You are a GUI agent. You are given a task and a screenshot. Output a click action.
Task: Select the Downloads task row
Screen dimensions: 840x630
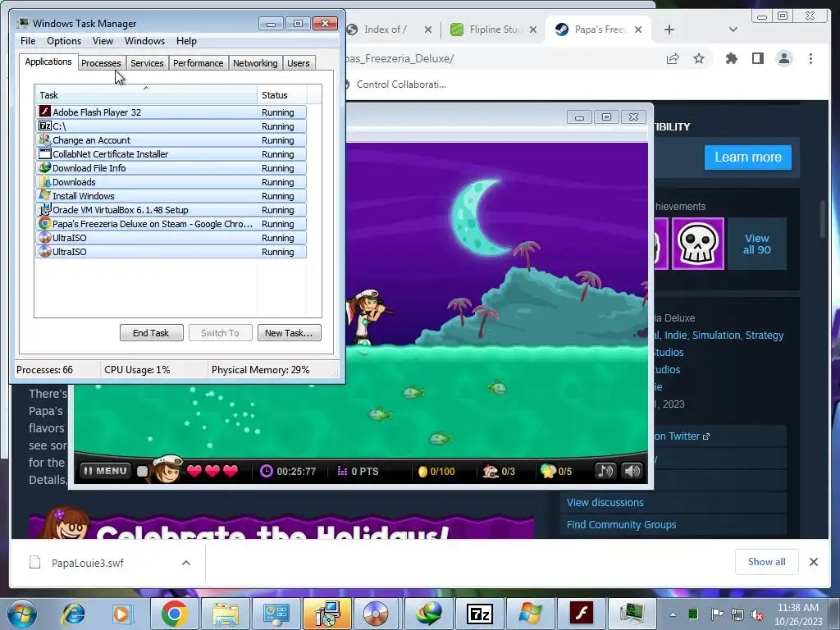(171, 181)
